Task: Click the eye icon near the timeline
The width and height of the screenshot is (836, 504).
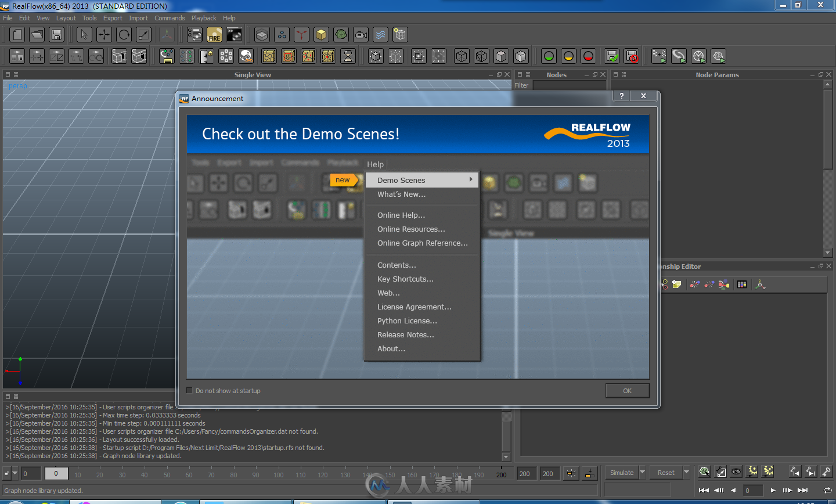Action: (736, 472)
